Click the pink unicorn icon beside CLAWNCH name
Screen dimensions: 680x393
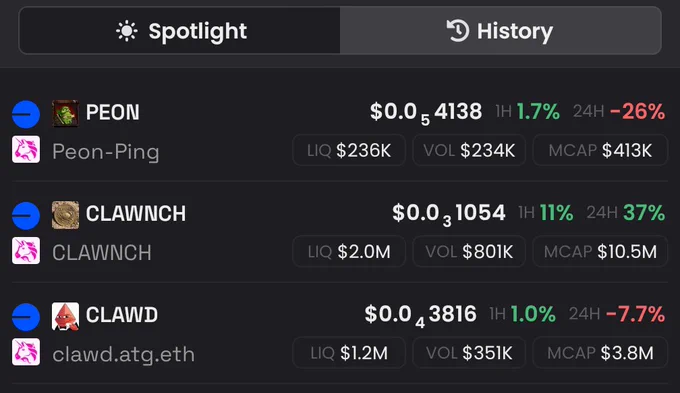point(26,251)
